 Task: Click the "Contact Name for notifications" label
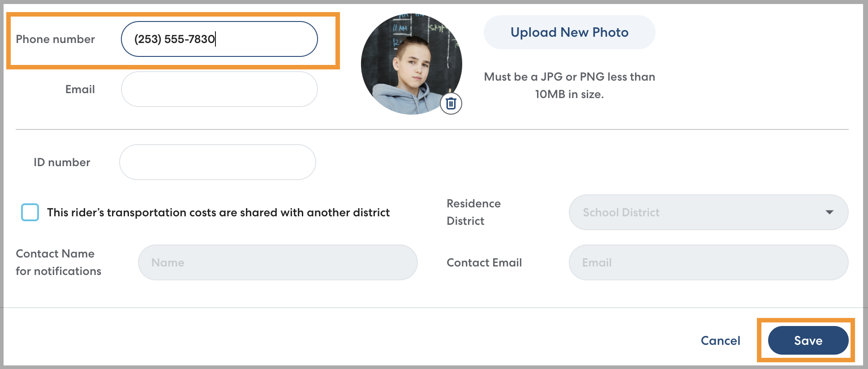pos(58,262)
